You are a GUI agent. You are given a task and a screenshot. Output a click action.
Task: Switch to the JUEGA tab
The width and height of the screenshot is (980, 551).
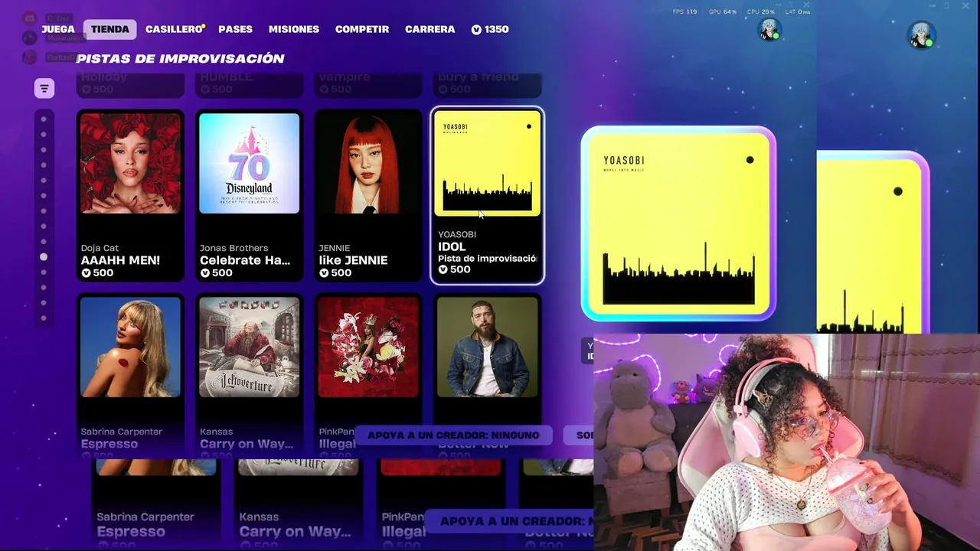[58, 29]
